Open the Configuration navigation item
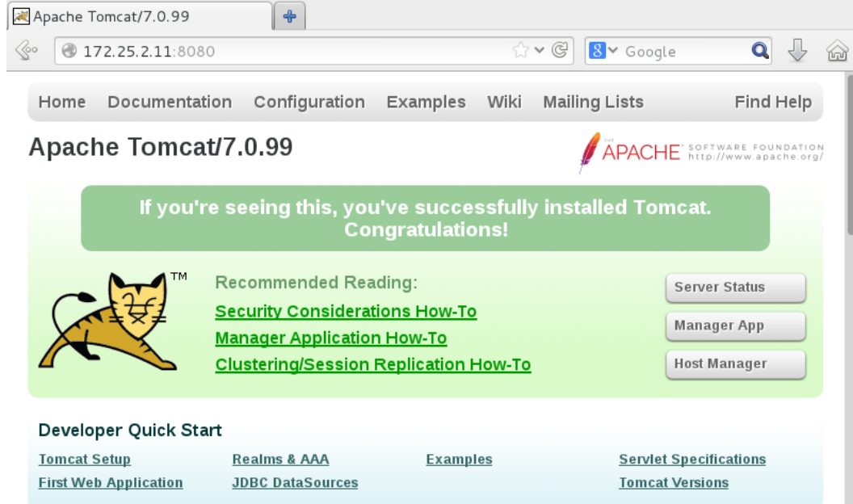This screenshot has height=504, width=853. click(x=309, y=103)
